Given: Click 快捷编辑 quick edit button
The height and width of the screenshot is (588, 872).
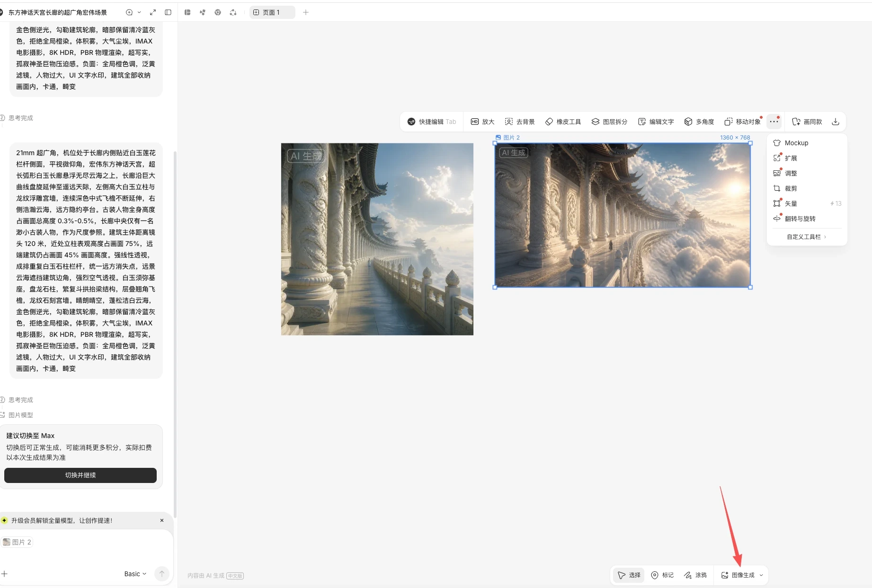Looking at the screenshot, I should coord(432,122).
